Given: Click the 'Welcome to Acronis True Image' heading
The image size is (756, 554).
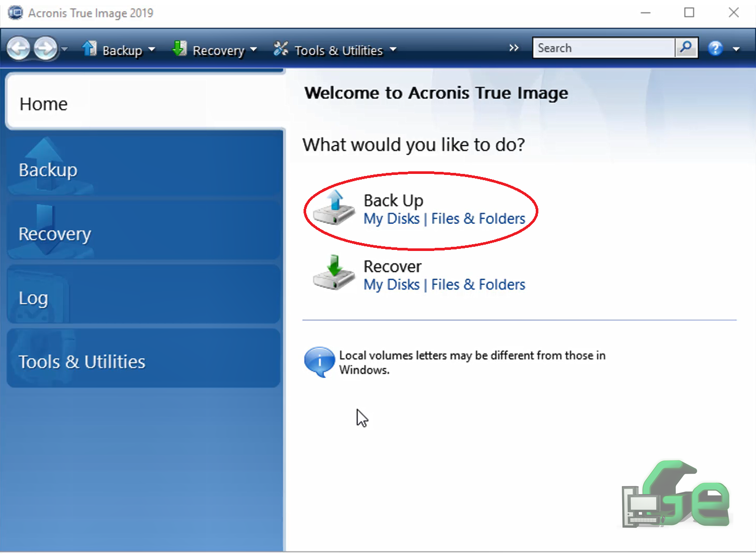Looking at the screenshot, I should click(x=436, y=93).
